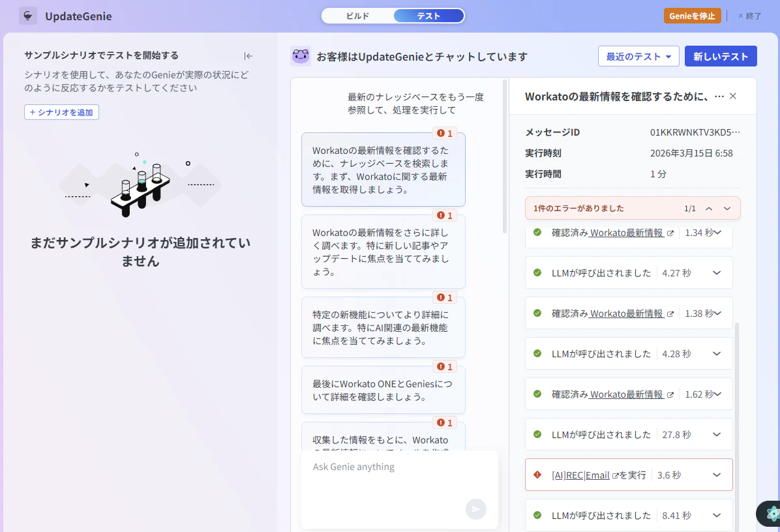
Task: Click success check on the 27.8 秒 LLM step
Action: pyautogui.click(x=537, y=435)
